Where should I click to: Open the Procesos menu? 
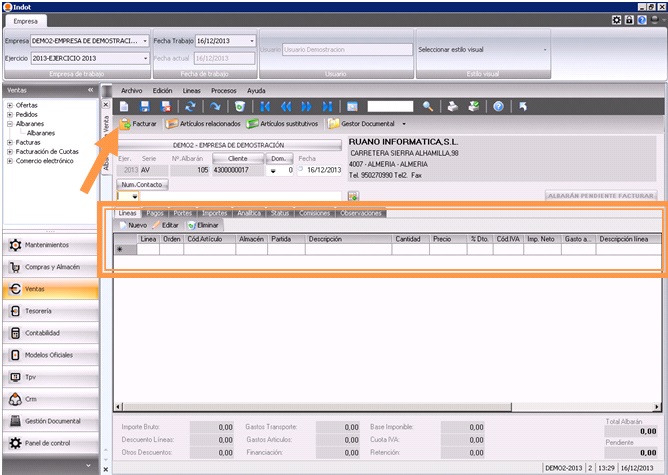click(x=224, y=90)
